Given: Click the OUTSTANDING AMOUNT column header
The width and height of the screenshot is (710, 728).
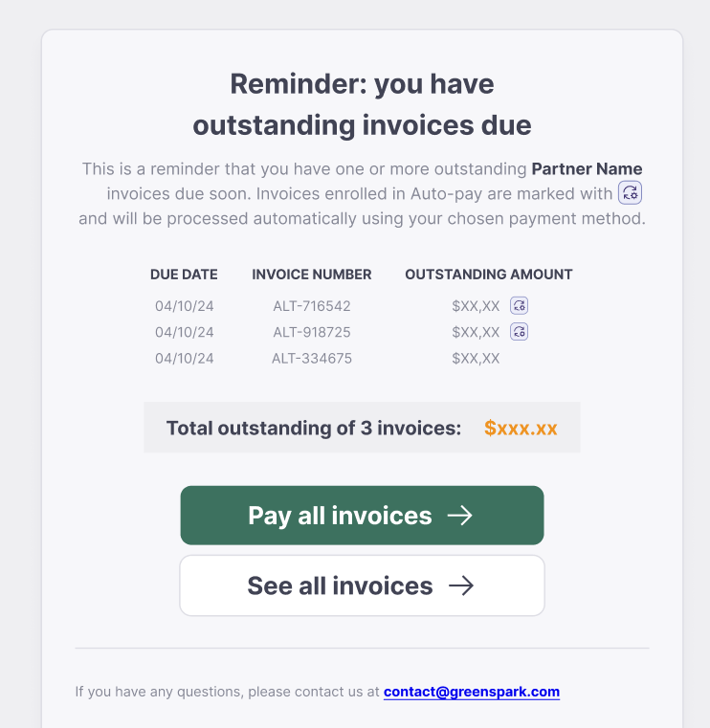Looking at the screenshot, I should (x=488, y=275).
